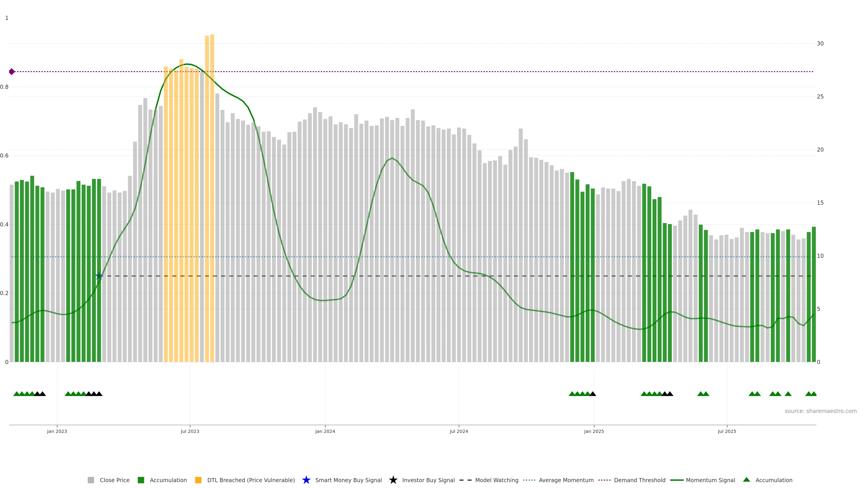Click the gray Close Price legend square
The width and height of the screenshot is (868, 488).
[91, 480]
